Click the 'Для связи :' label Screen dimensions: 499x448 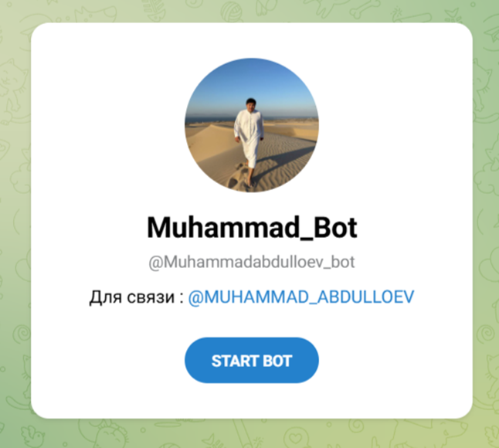pos(137,297)
